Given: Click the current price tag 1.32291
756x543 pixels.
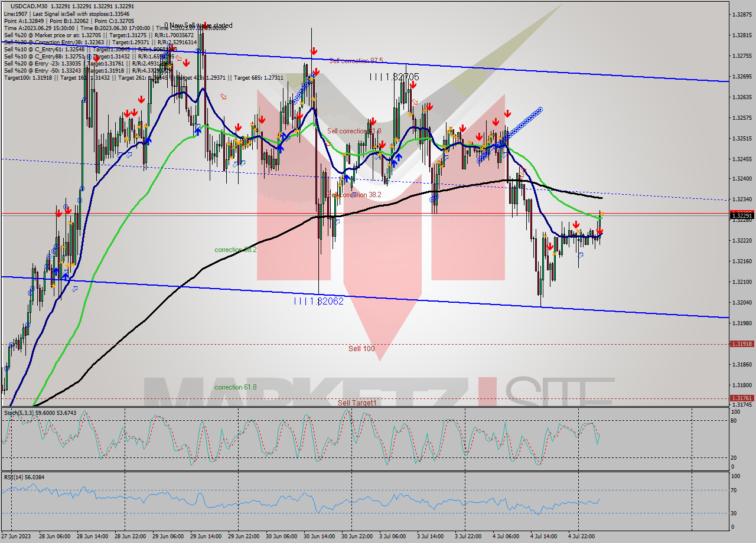Looking at the screenshot, I should coord(742,216).
